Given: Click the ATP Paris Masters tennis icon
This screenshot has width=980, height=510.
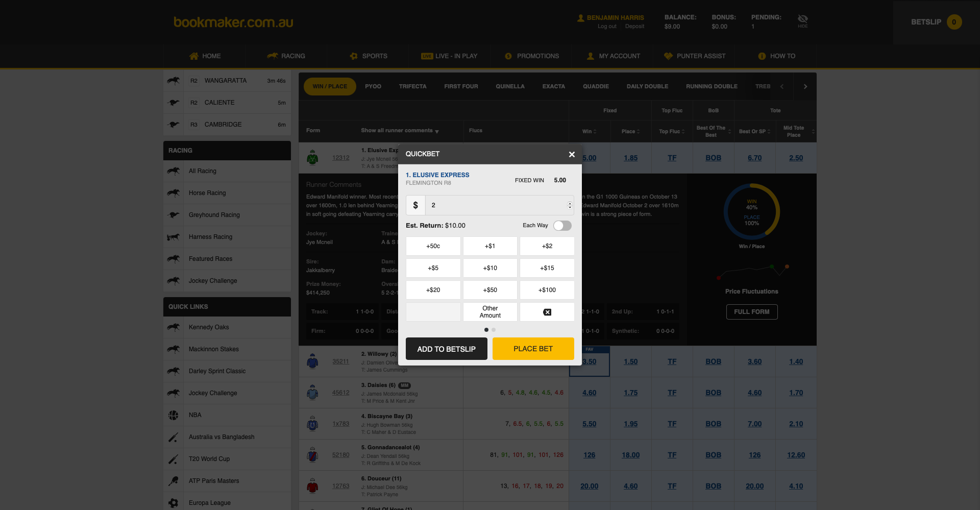Looking at the screenshot, I should [x=174, y=481].
